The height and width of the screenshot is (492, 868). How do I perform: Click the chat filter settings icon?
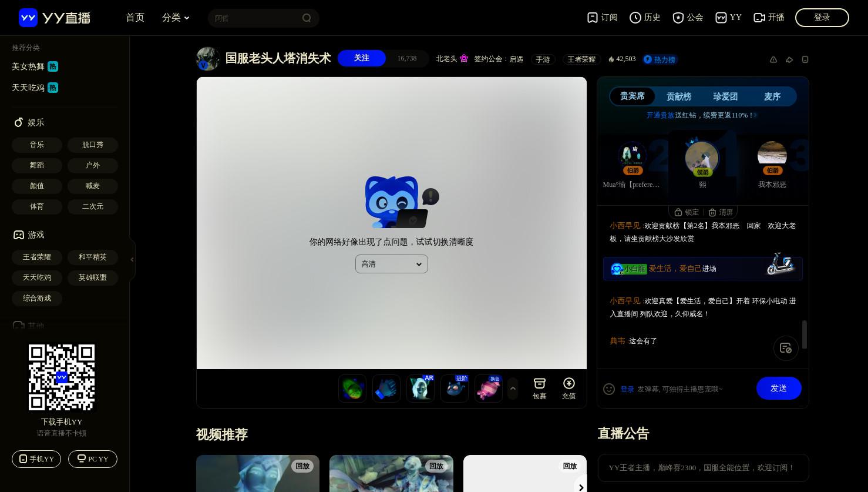(x=786, y=348)
